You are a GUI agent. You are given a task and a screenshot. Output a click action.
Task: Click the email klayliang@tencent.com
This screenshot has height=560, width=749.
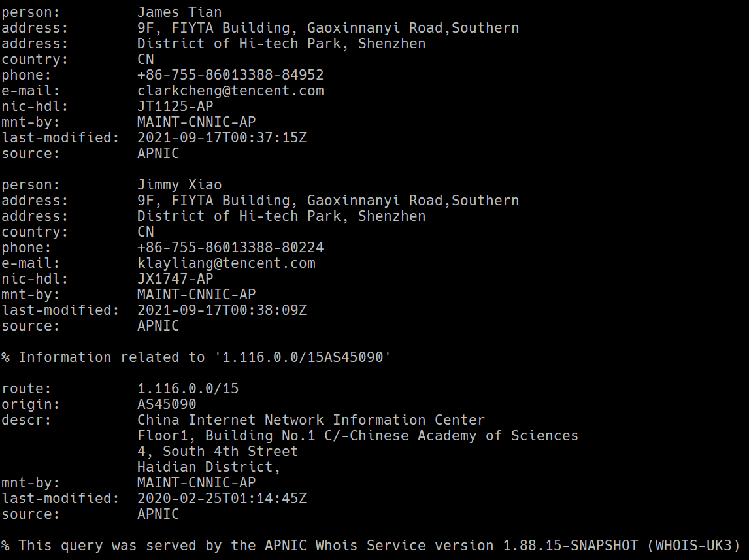pyautogui.click(x=226, y=263)
